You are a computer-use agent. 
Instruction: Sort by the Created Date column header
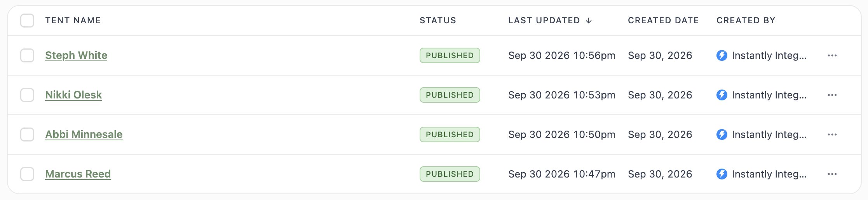coord(663,21)
